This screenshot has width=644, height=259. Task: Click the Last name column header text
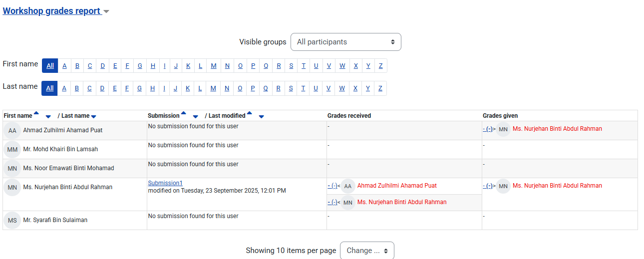pos(75,116)
